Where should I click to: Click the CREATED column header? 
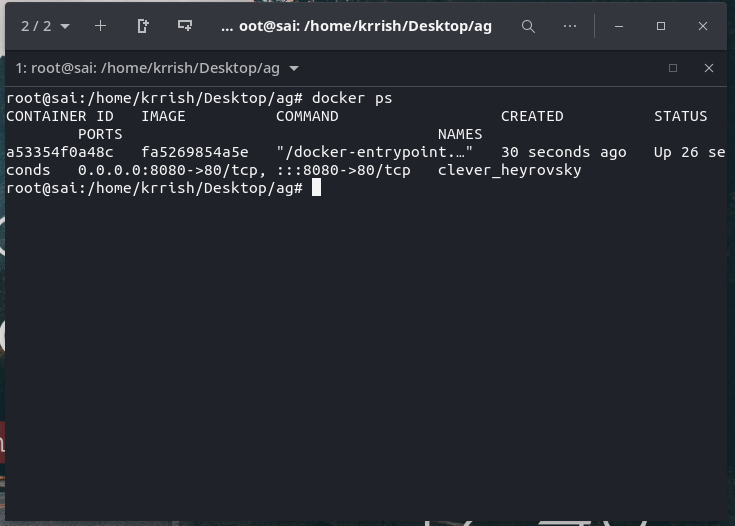(x=532, y=116)
